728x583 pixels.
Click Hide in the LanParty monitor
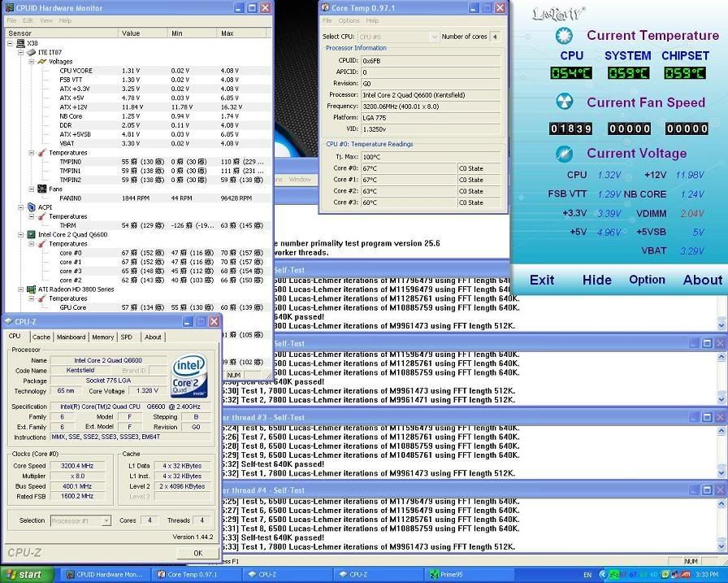click(596, 280)
